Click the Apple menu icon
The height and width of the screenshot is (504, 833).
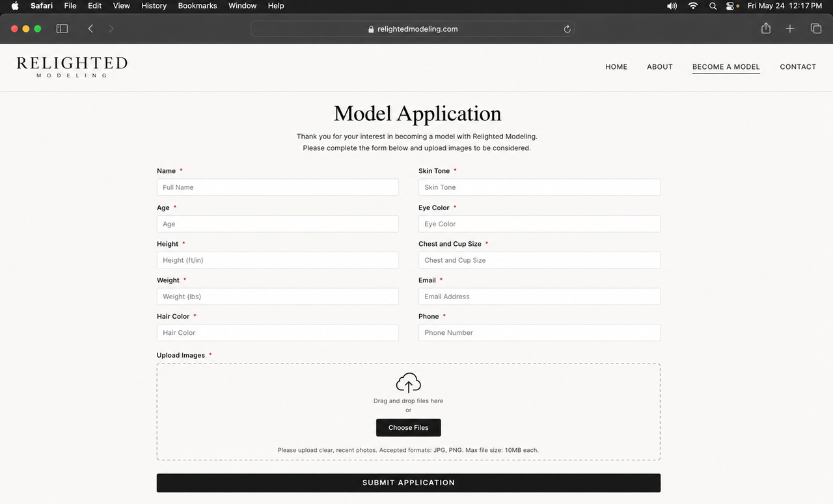[x=15, y=6]
